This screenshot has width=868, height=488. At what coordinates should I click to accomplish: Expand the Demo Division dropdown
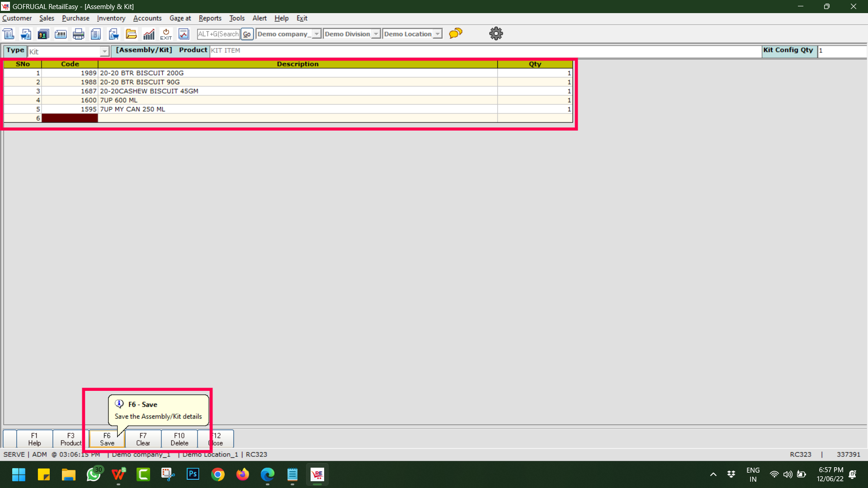click(x=376, y=34)
